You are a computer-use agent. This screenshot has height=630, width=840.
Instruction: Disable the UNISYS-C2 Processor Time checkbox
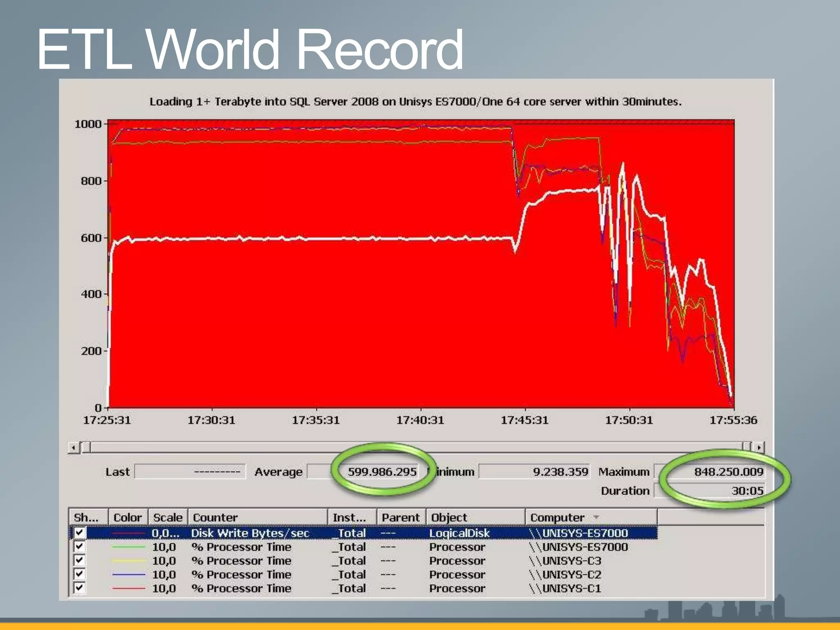pyautogui.click(x=79, y=574)
